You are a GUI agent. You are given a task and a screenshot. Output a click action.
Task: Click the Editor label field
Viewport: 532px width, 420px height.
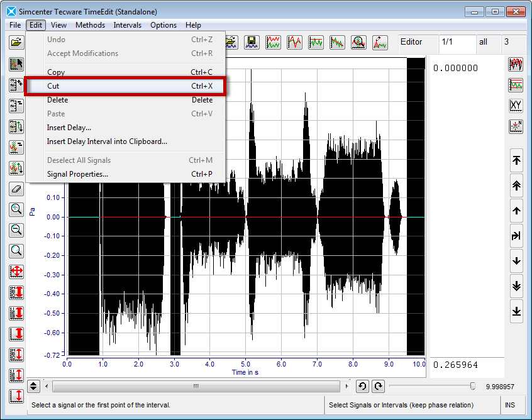click(418, 44)
